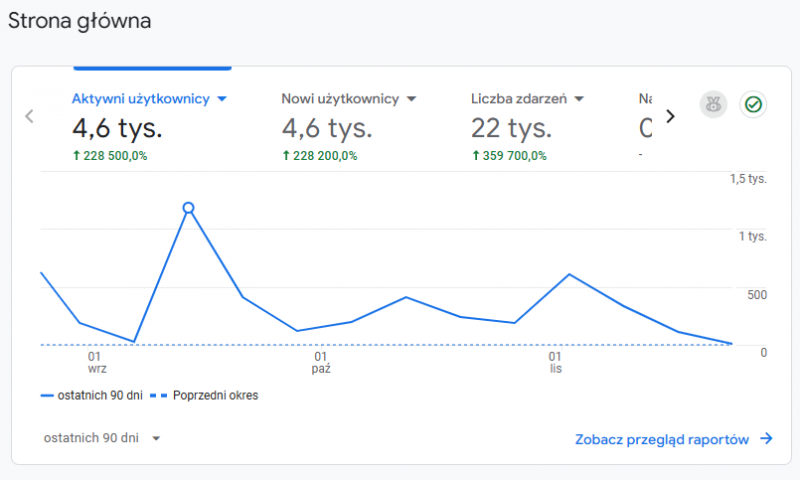Screen dimensions: 800x480
Task: Switch to the Liczba zdarzeń metric tab
Action: coord(519,99)
